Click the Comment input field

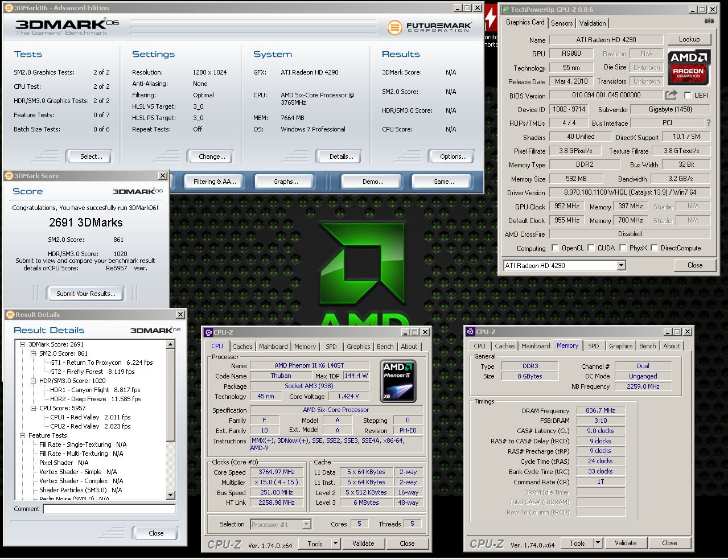(x=109, y=509)
